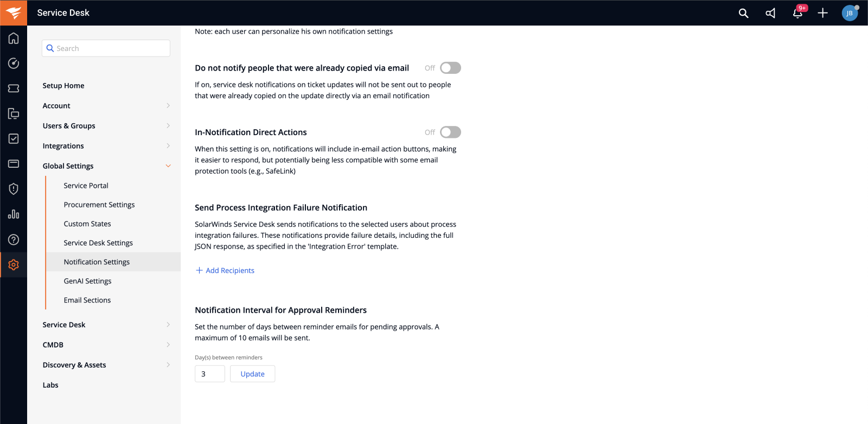This screenshot has width=868, height=424.
Task: Open the Home icon in sidebar
Action: click(14, 38)
